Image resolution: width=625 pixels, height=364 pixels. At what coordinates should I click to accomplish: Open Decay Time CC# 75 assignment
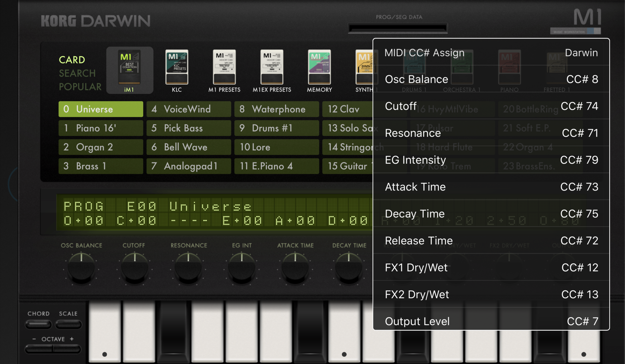pos(491,214)
